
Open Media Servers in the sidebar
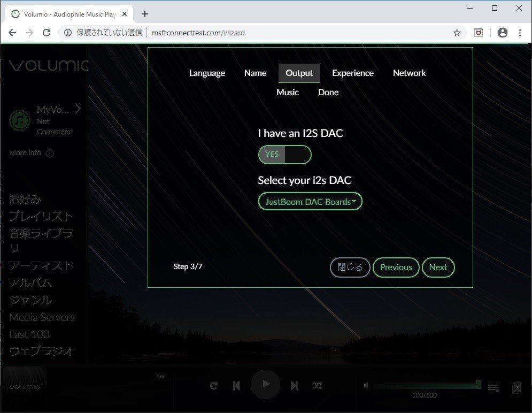42,317
